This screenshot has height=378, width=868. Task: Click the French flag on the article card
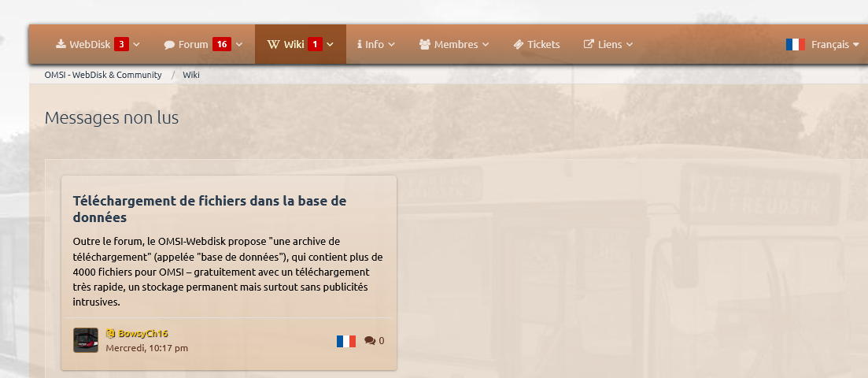point(345,341)
